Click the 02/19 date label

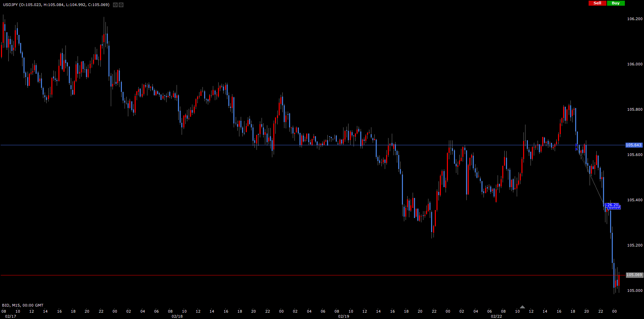(343, 316)
